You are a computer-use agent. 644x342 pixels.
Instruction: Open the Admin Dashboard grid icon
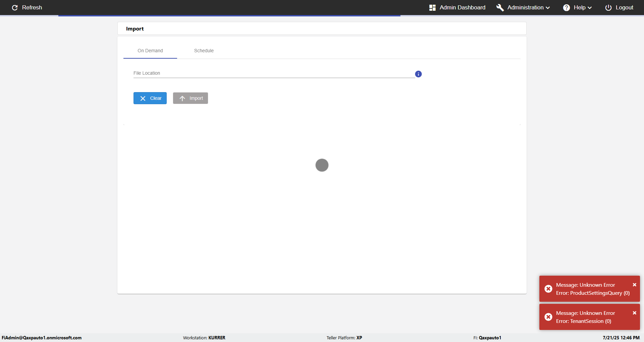432,7
